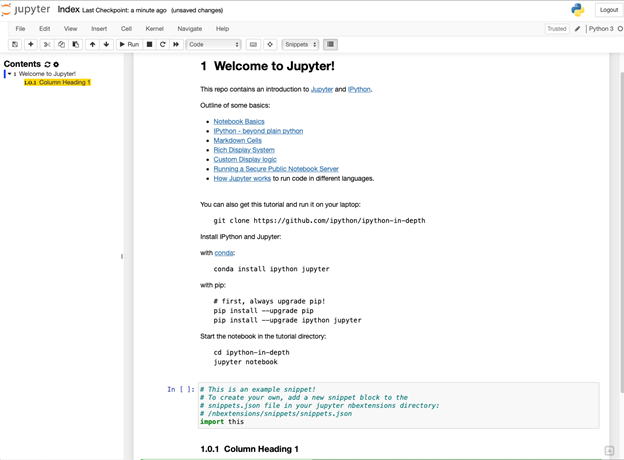Toggle the Trusted notebook indicator
Image resolution: width=624 pixels, height=460 pixels.
coord(556,29)
